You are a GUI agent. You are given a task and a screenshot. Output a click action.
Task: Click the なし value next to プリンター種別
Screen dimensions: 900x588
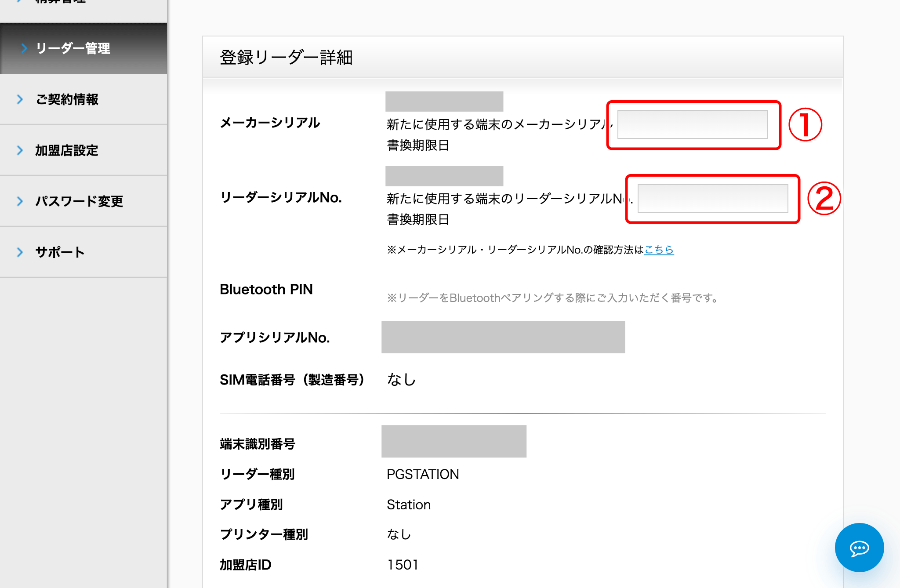click(x=399, y=534)
